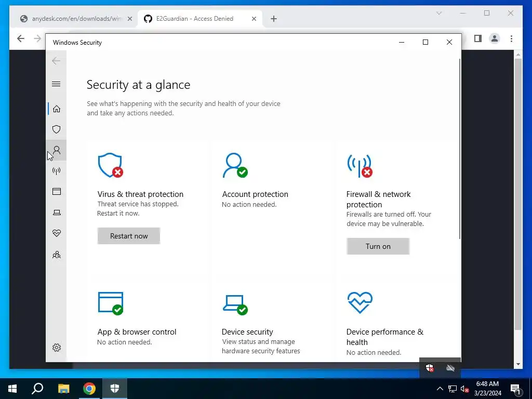This screenshot has height=399, width=532.
Task: Maximize the Windows Security window
Action: pyautogui.click(x=425, y=42)
